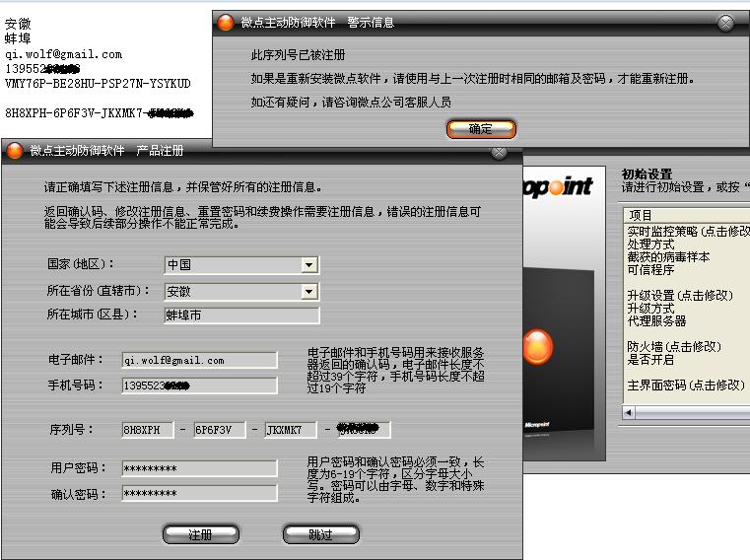
Task: Click the 安徽 line in notes
Action: [18, 24]
